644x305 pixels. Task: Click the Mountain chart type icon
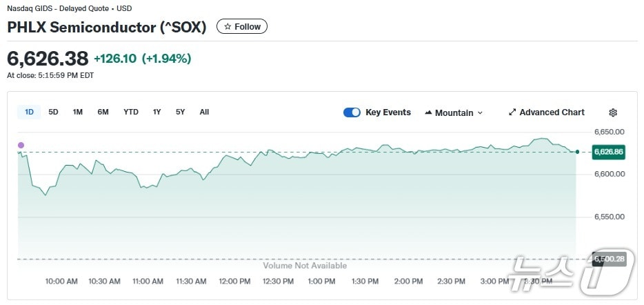428,112
